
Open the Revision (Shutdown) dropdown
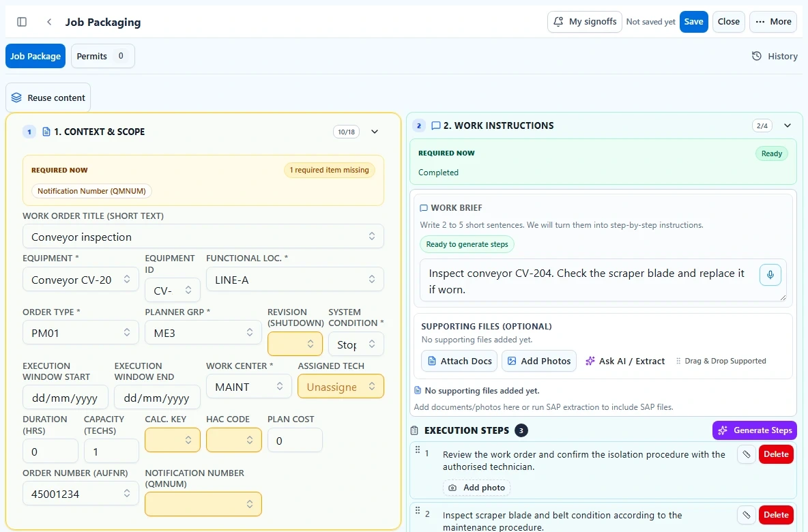(x=295, y=344)
